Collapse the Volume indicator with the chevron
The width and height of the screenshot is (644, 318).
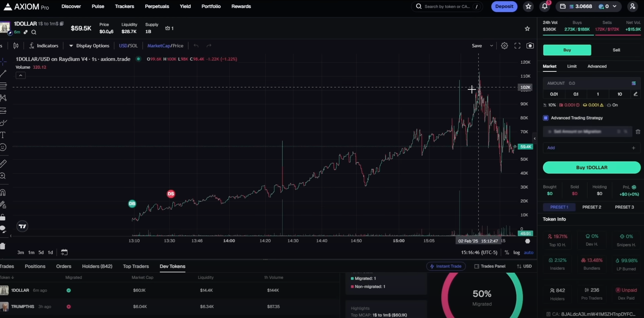pyautogui.click(x=20, y=75)
